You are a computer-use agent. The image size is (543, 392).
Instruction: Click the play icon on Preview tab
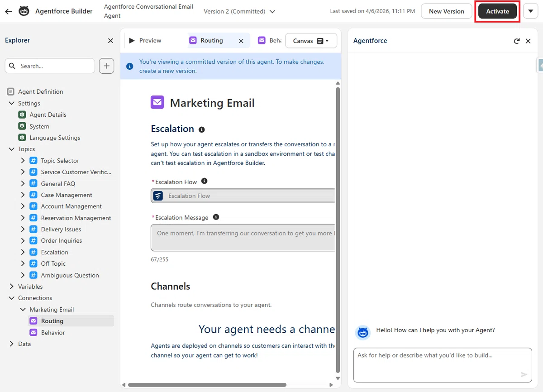coord(132,41)
